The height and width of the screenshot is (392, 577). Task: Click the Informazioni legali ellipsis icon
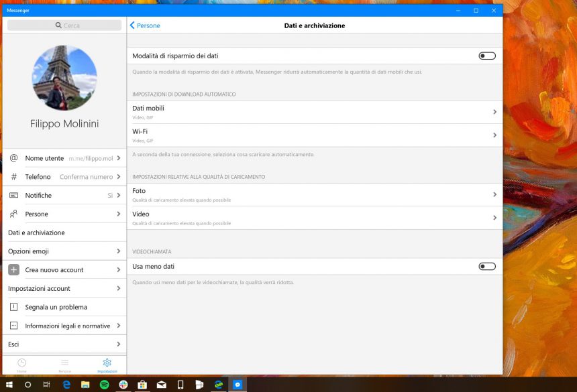13,326
